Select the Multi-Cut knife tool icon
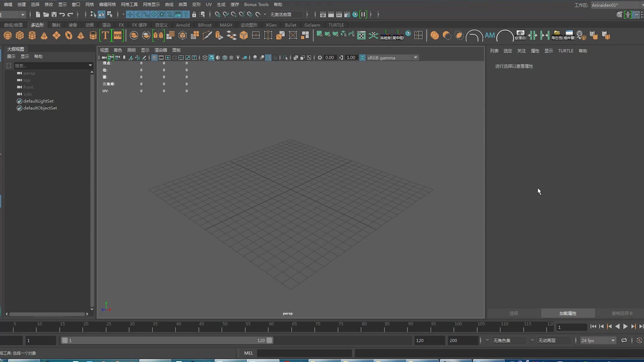The image size is (644, 362). point(207,35)
